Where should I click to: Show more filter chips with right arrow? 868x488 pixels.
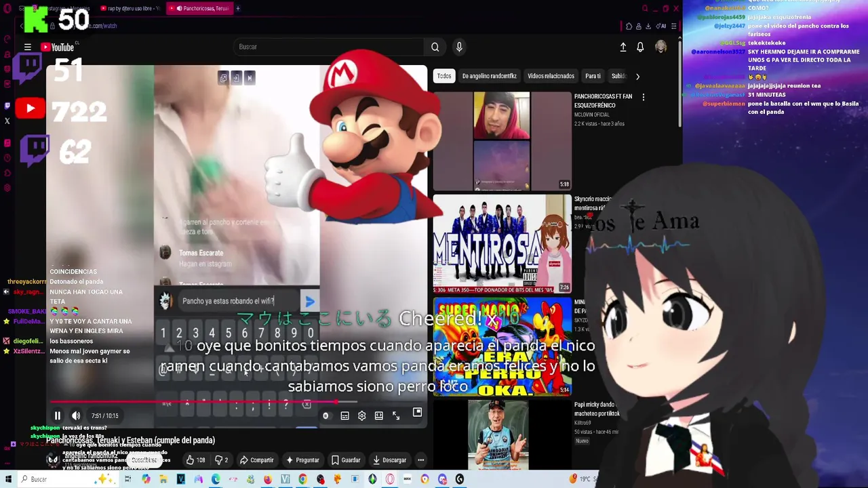pyautogui.click(x=637, y=77)
